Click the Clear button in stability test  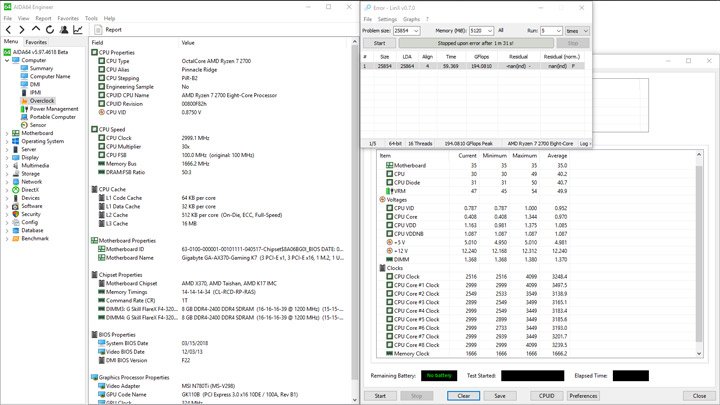click(463, 396)
